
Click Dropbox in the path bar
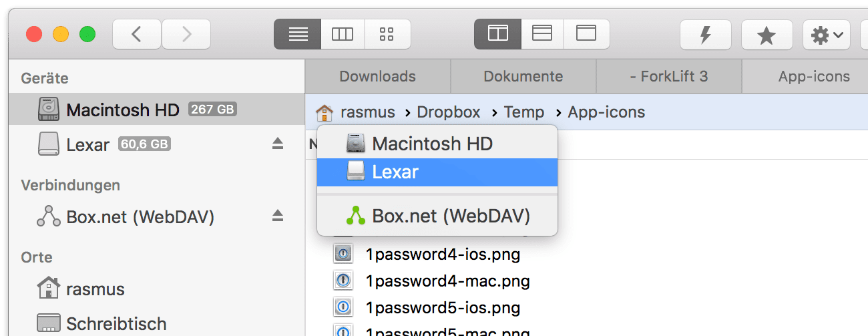point(449,112)
